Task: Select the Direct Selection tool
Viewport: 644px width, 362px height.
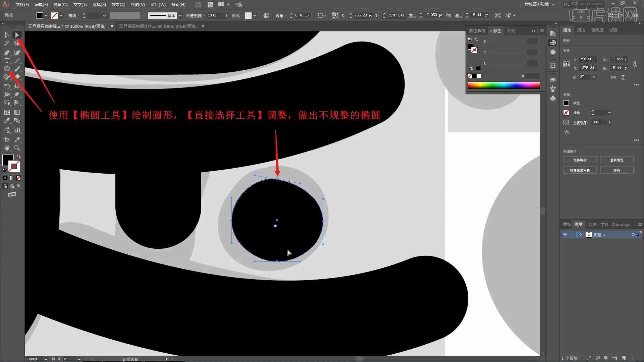Action: point(17,35)
